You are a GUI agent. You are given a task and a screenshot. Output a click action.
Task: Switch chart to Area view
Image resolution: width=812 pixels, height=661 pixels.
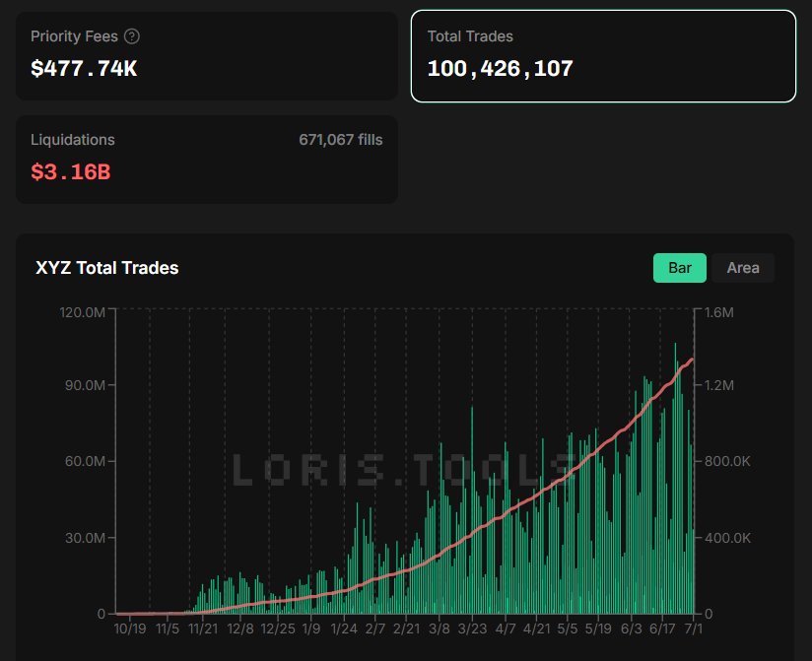[x=743, y=268]
